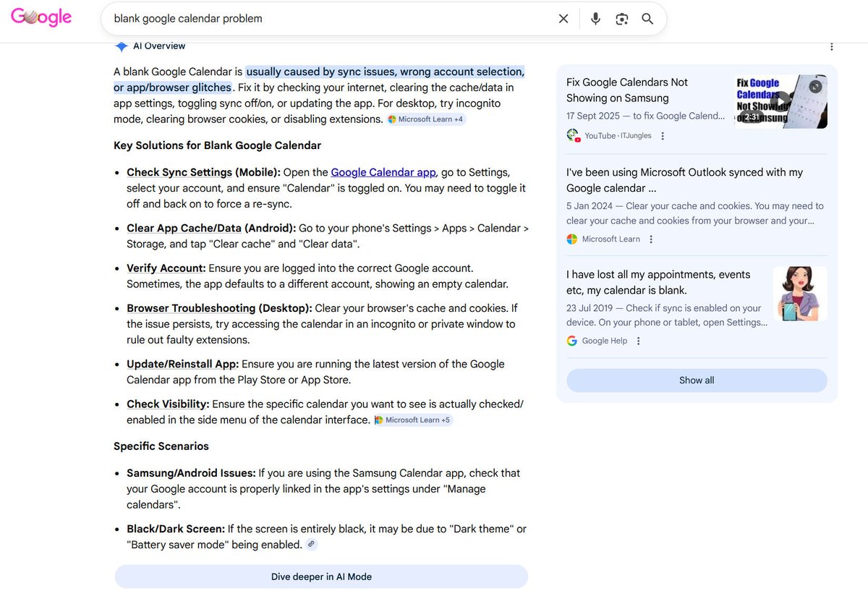Click the magnifier search icon
The width and height of the screenshot is (868, 591).
pos(647,19)
